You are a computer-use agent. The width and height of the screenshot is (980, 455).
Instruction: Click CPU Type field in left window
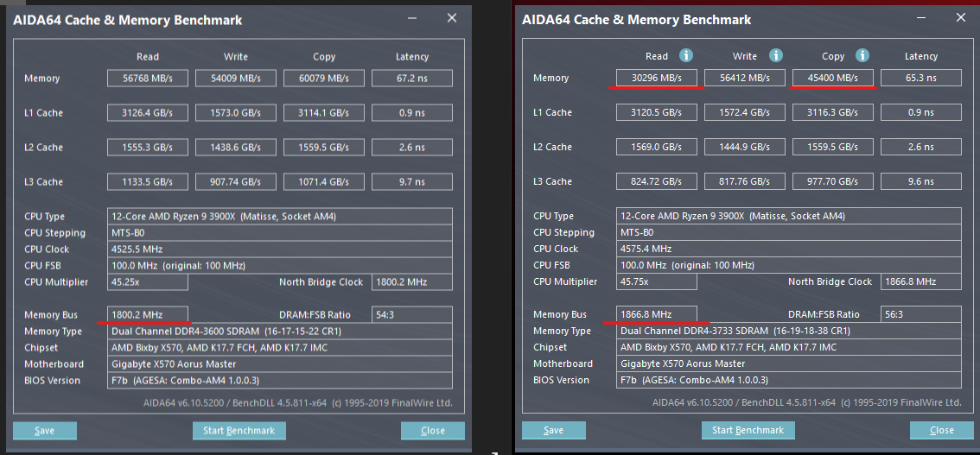tap(279, 217)
